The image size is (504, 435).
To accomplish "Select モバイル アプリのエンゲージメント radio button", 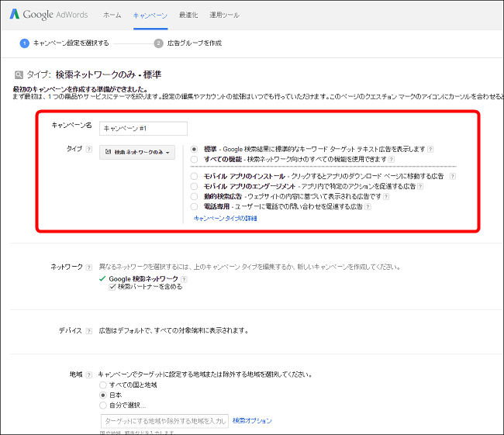I will point(194,186).
